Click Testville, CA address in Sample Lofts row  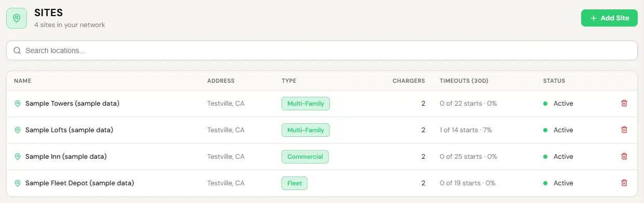(x=226, y=130)
